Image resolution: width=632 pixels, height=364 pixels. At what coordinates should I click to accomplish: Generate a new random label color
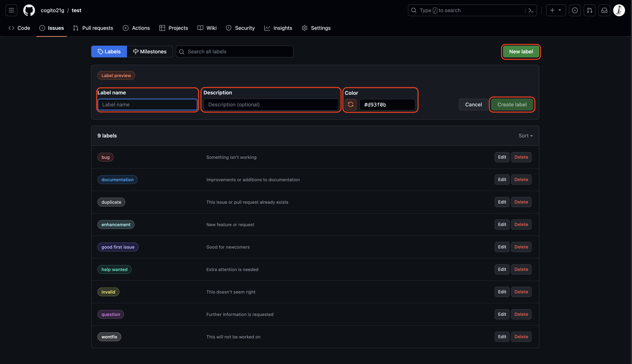click(x=350, y=105)
